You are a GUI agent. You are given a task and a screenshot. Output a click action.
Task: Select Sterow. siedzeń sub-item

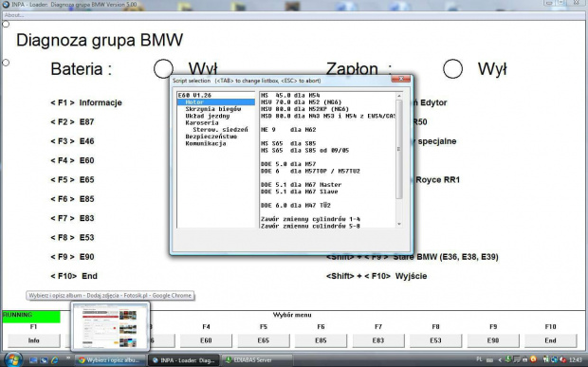pyautogui.click(x=220, y=130)
